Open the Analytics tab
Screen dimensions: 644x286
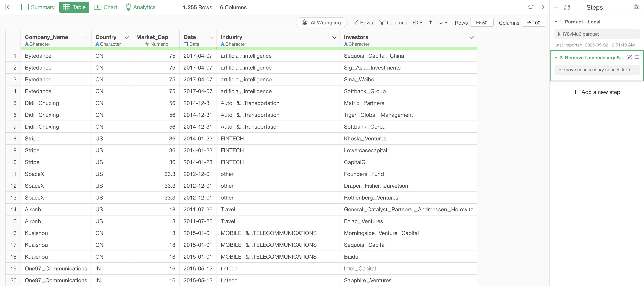(141, 7)
